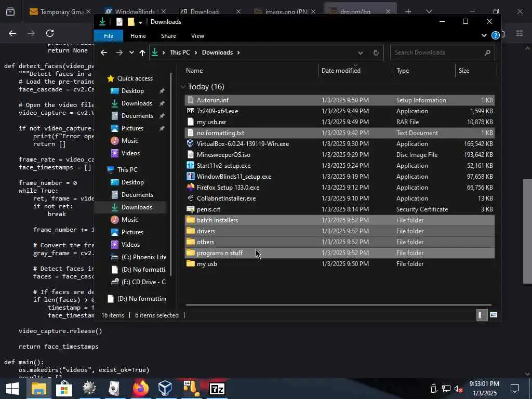Open Explorer Help button

point(495,35)
